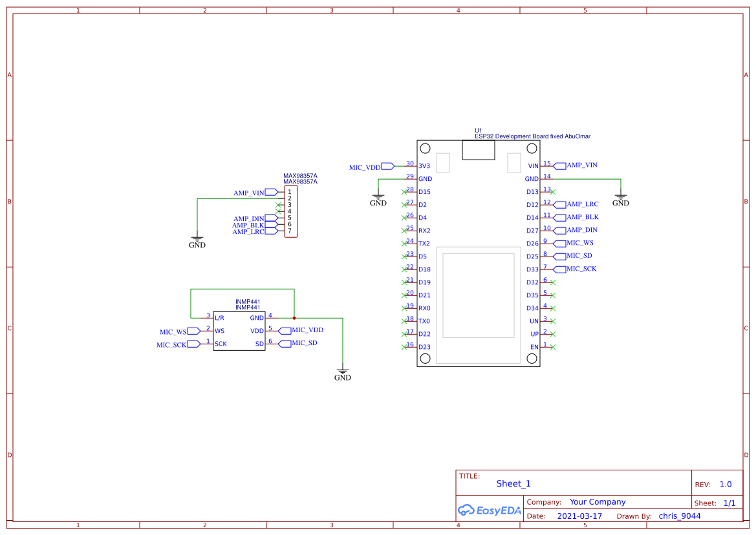This screenshot has height=535, width=756.
Task: Toggle the no-connect cross on the EN pin
Action: 553,346
